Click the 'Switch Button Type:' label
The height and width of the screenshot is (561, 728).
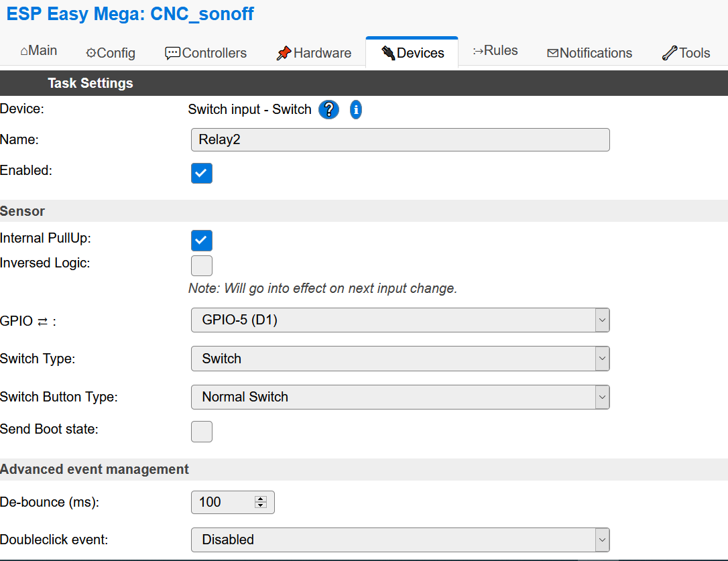(59, 397)
